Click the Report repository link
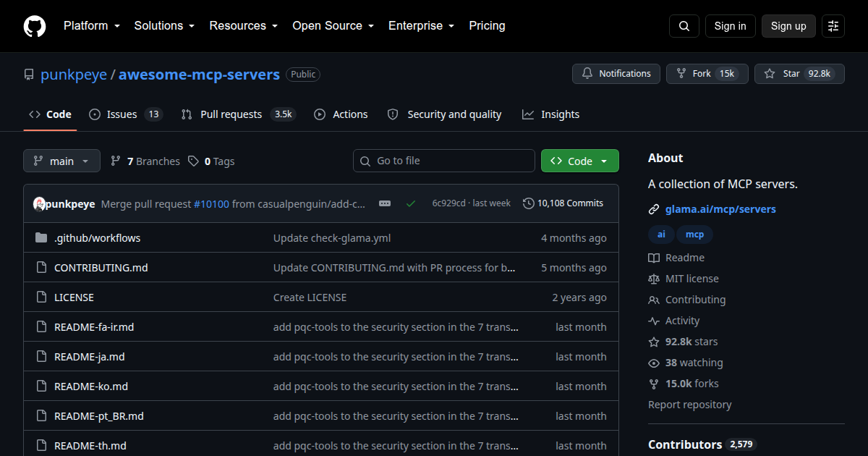This screenshot has width=868, height=456. pos(690,405)
